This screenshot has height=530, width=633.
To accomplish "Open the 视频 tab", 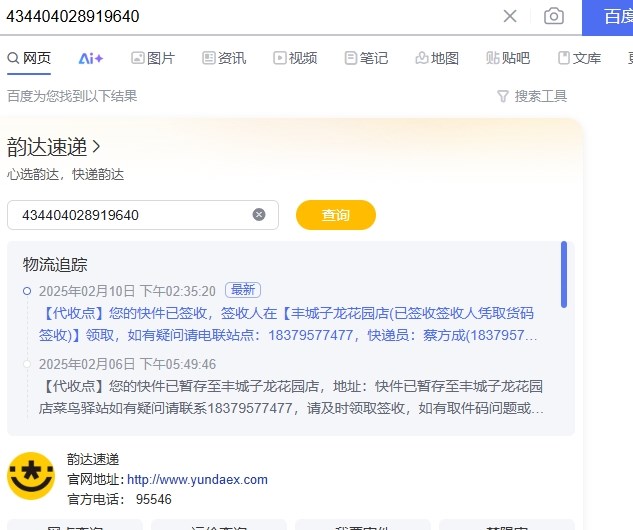I will click(295, 58).
